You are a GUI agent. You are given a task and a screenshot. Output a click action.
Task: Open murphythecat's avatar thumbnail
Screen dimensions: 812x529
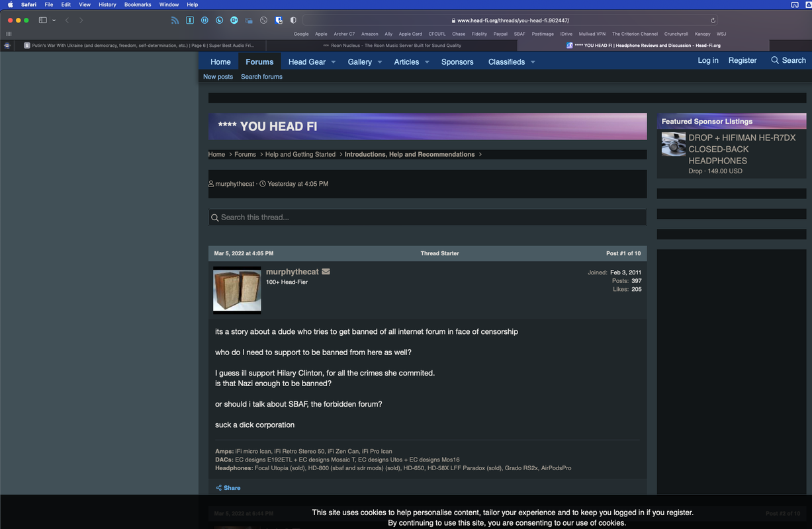tap(237, 290)
